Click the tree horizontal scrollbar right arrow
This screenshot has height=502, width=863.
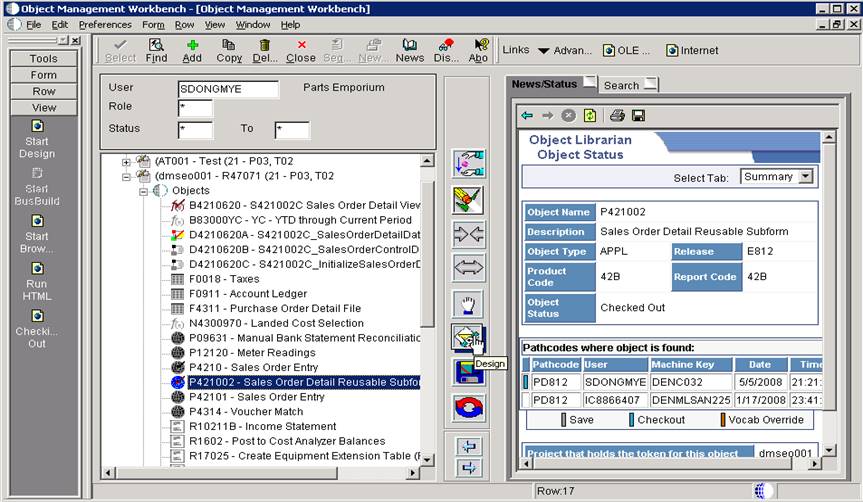click(413, 473)
